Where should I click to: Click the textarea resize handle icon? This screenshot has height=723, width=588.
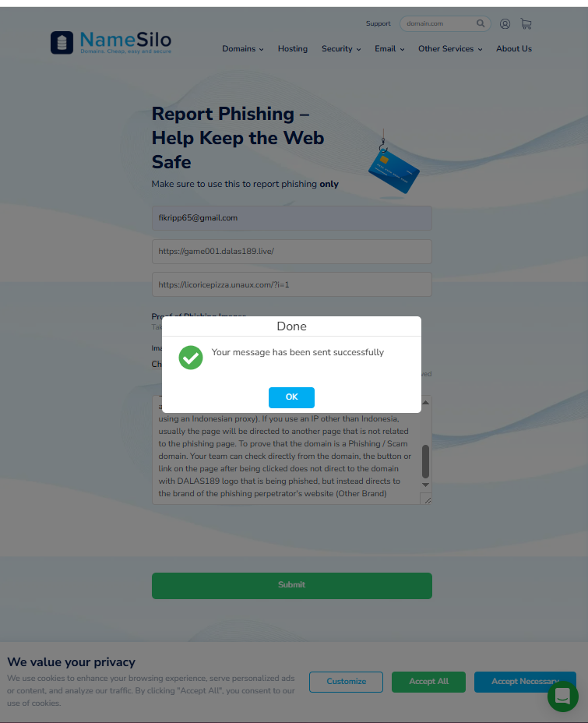point(427,499)
